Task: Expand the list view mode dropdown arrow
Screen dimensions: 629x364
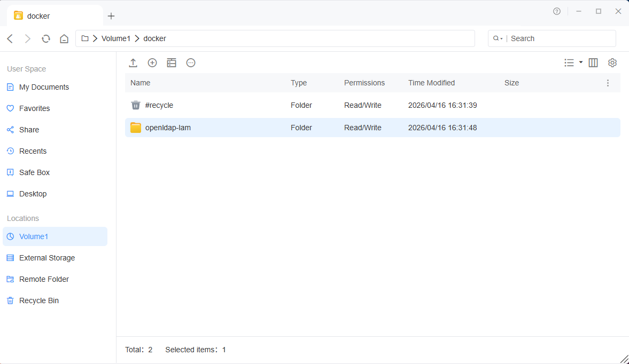Action: [x=580, y=62]
